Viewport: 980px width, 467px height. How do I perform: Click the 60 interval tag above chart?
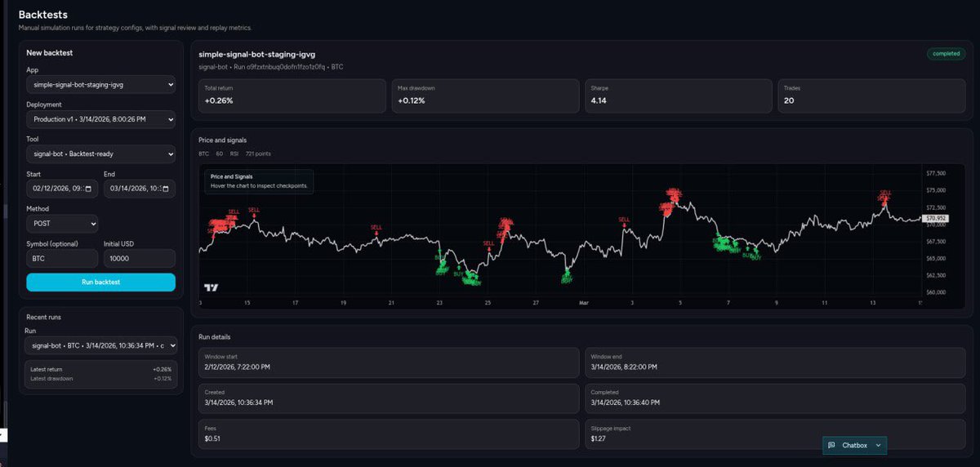[220, 153]
